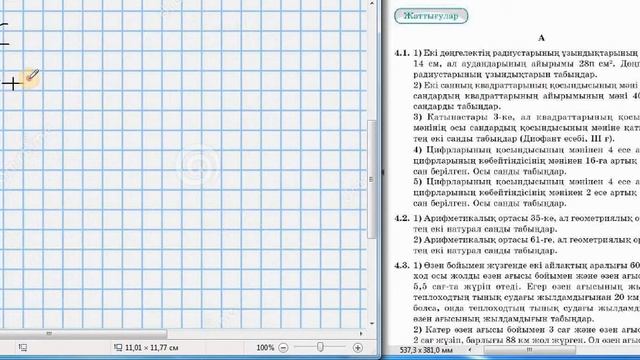The width and height of the screenshot is (640, 360).
Task: Click the Paint zoom slider handle
Action: (x=320, y=347)
